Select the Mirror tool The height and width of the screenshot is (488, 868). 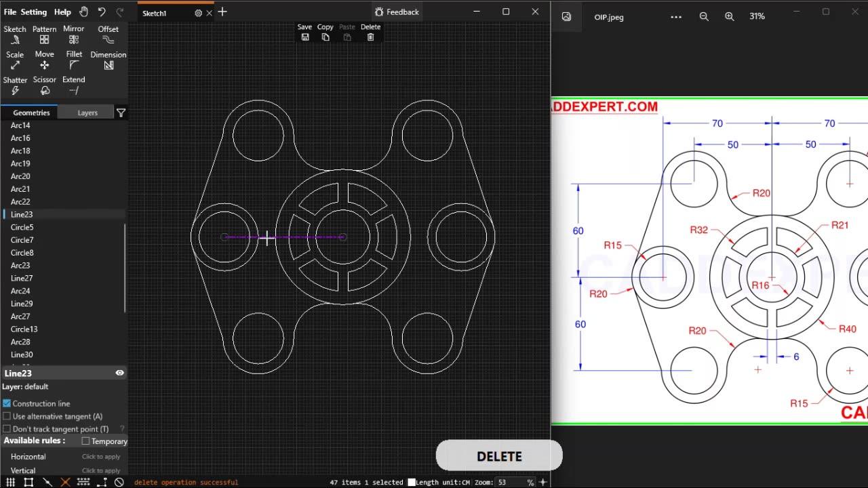point(74,35)
